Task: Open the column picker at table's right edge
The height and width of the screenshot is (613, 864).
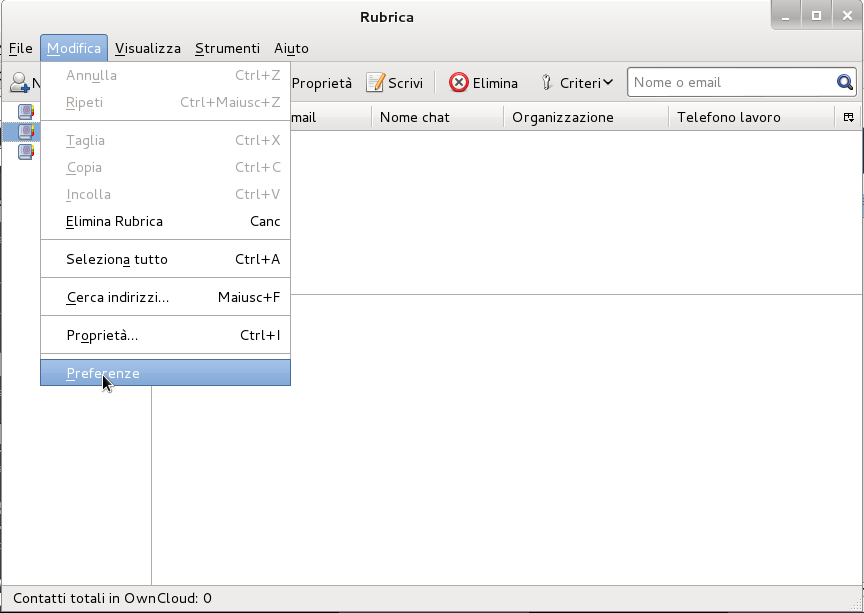Action: coord(848,117)
